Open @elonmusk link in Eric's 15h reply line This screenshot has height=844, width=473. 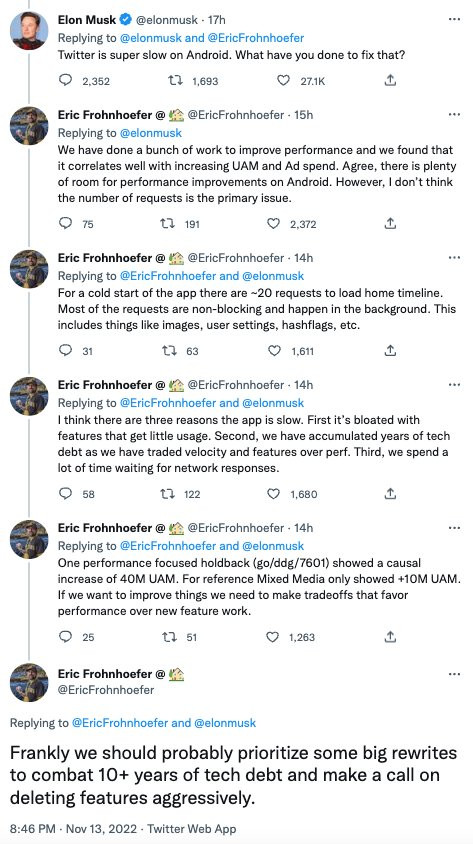tap(151, 132)
